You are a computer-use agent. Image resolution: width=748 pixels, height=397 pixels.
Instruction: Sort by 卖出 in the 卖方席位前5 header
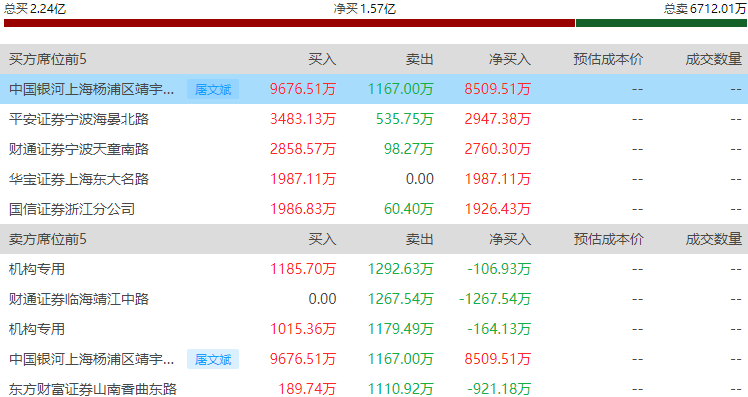point(419,239)
